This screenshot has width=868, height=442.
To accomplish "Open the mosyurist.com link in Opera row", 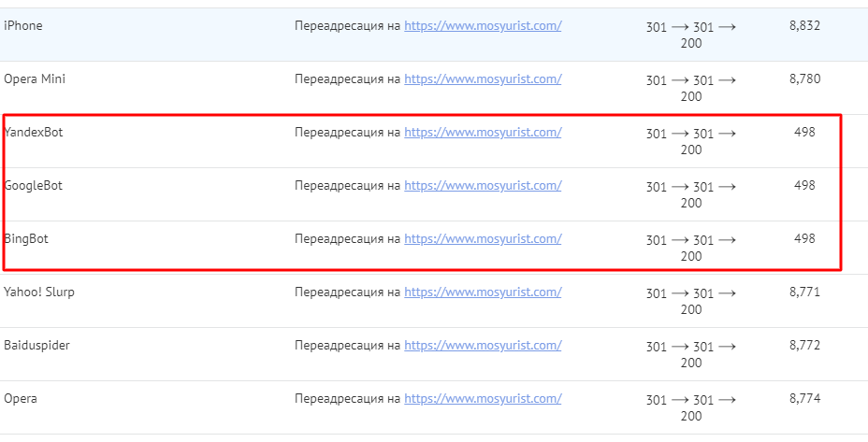I will coord(483,399).
